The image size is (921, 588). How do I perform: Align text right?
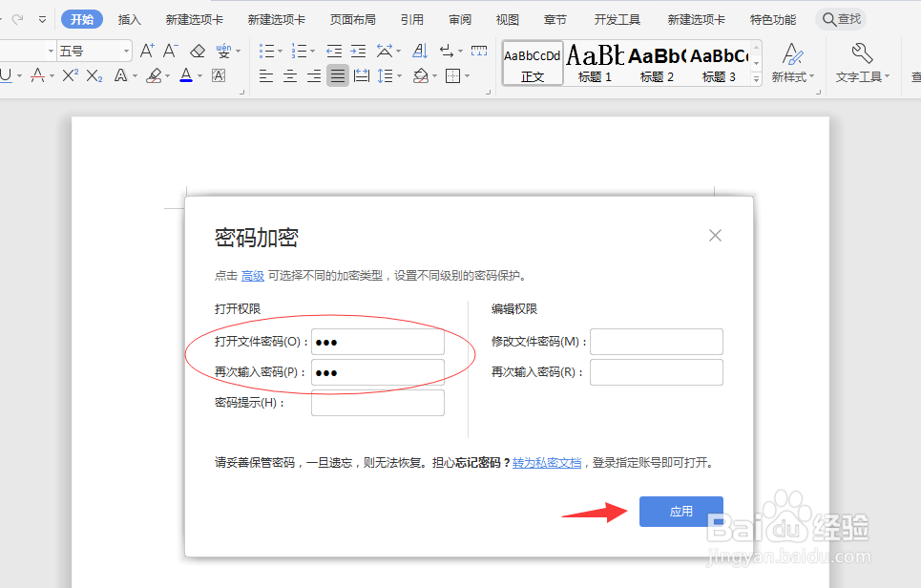click(x=314, y=75)
